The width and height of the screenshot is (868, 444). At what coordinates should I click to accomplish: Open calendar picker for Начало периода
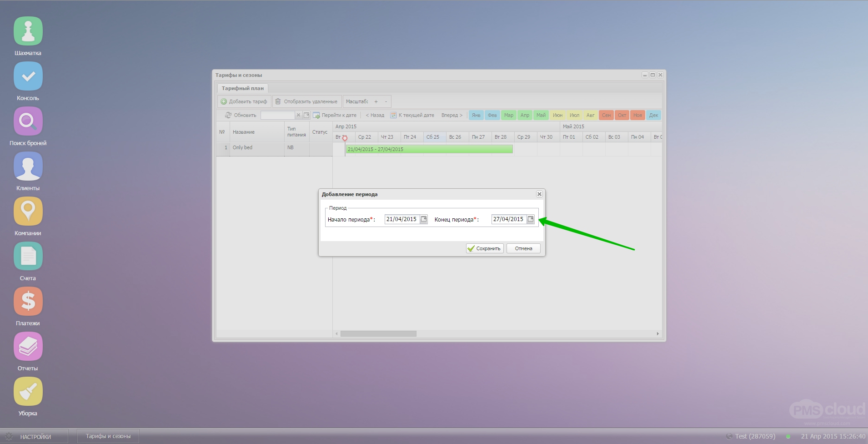click(424, 219)
